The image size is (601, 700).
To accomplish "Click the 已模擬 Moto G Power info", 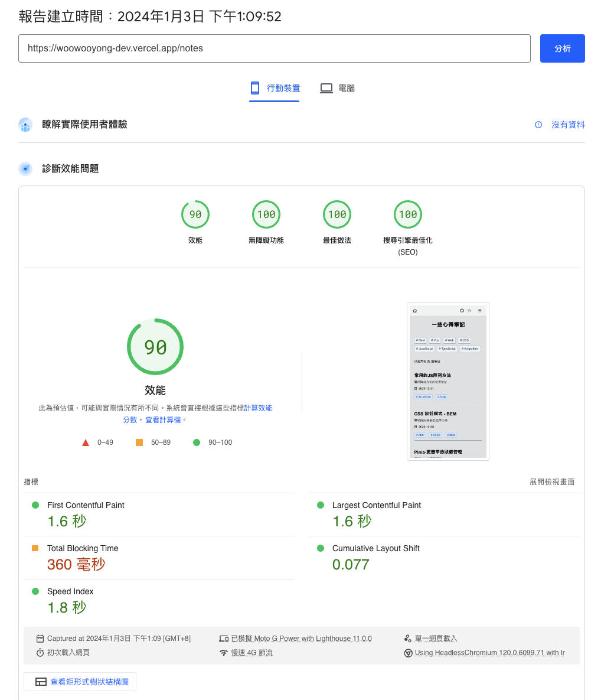I will pos(301,639).
